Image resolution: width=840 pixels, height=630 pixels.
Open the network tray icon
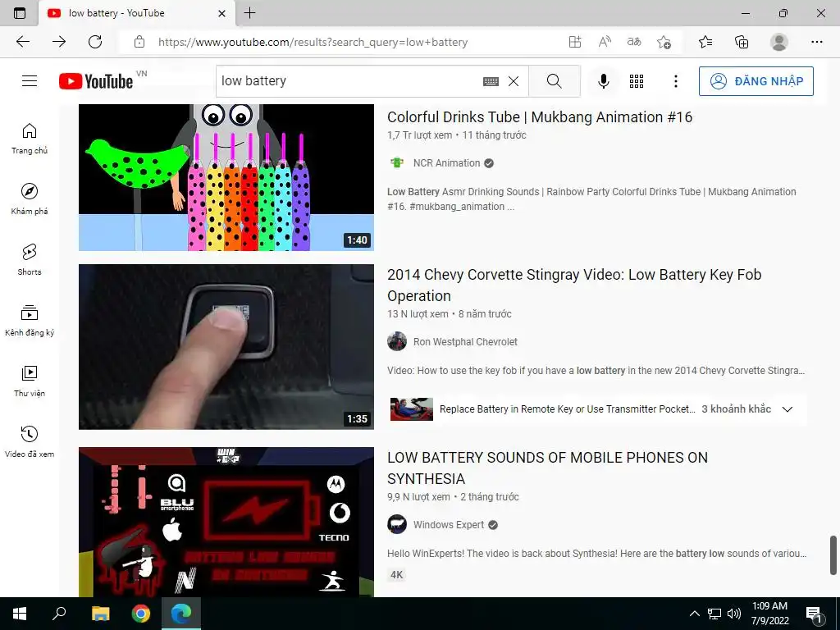[714, 614]
